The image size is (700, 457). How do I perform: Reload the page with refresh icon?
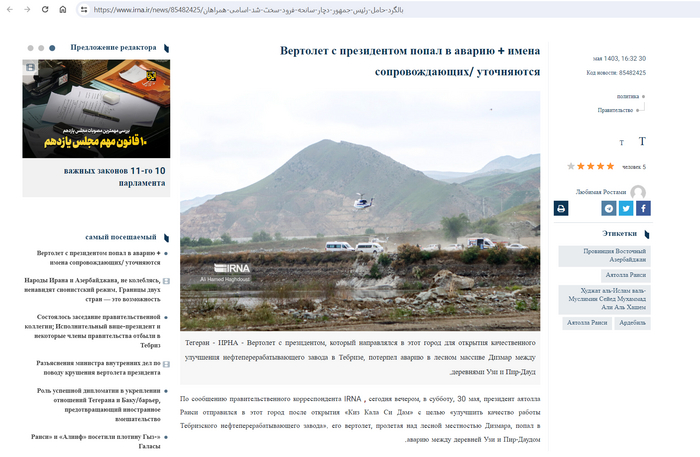pyautogui.click(x=45, y=9)
